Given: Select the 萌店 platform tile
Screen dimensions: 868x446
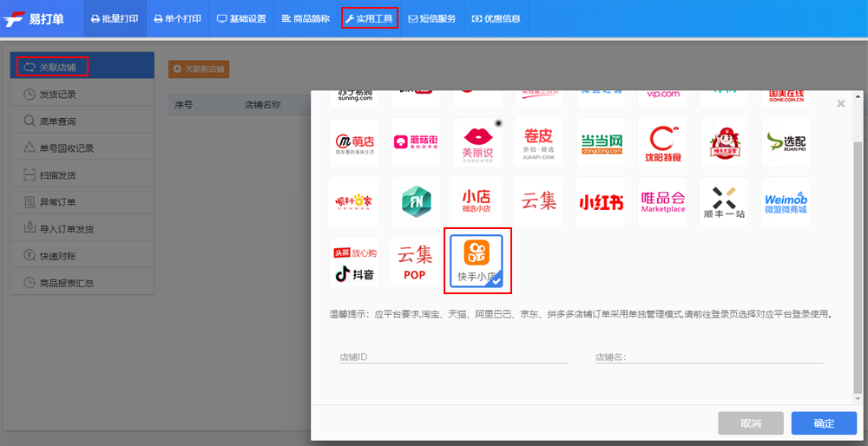Looking at the screenshot, I should [354, 142].
